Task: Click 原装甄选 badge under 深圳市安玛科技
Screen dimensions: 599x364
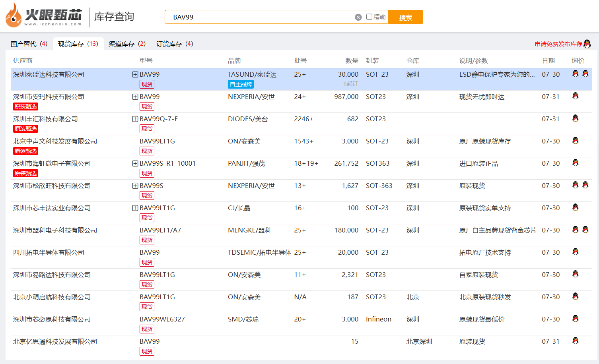Action: click(x=25, y=106)
